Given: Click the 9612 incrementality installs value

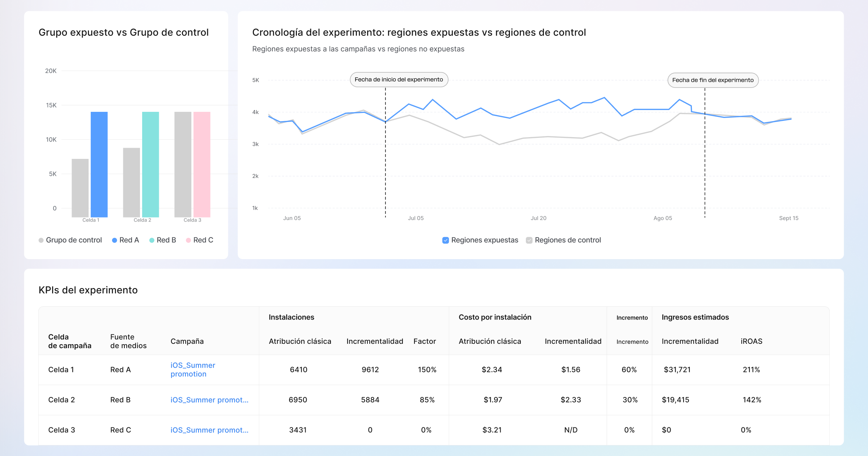Looking at the screenshot, I should pyautogui.click(x=370, y=370).
